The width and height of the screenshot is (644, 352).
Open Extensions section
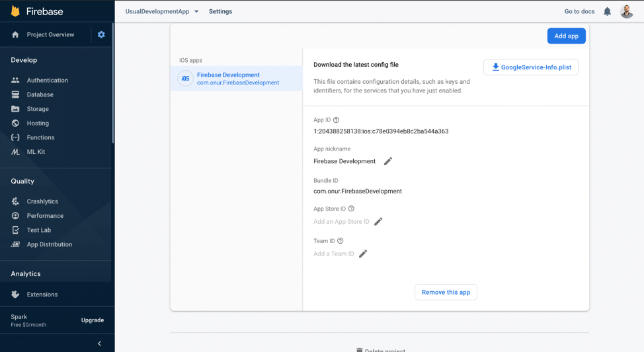coord(42,295)
